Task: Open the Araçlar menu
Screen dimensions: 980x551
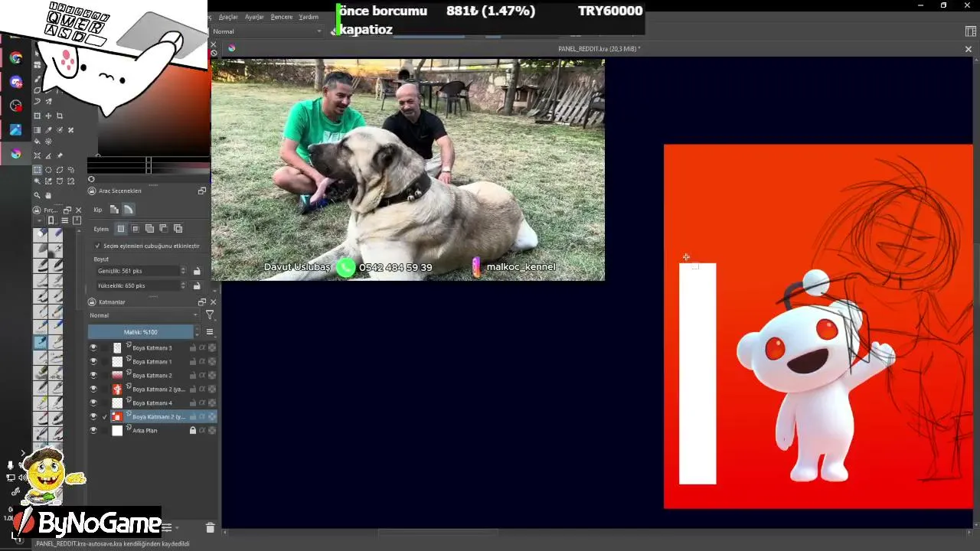Action: (x=228, y=17)
